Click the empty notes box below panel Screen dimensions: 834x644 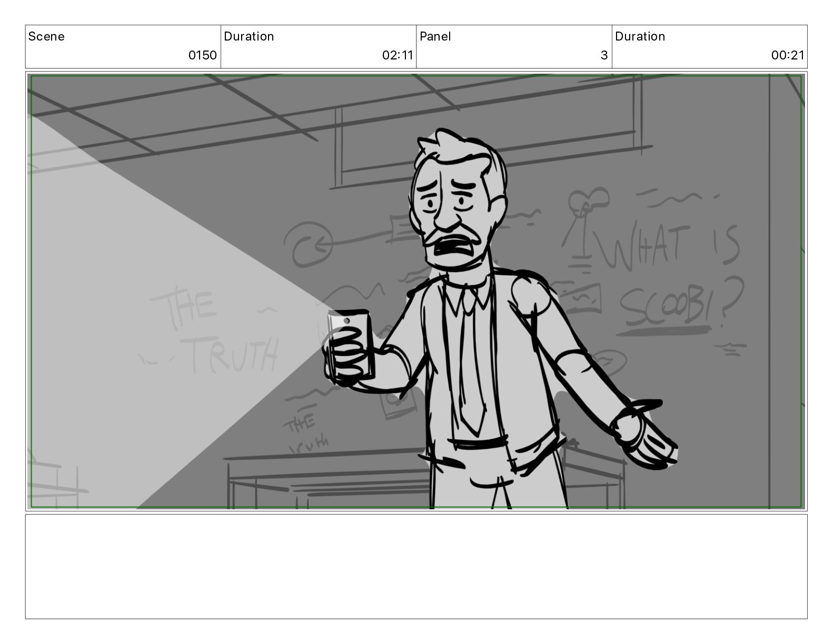click(x=416, y=567)
